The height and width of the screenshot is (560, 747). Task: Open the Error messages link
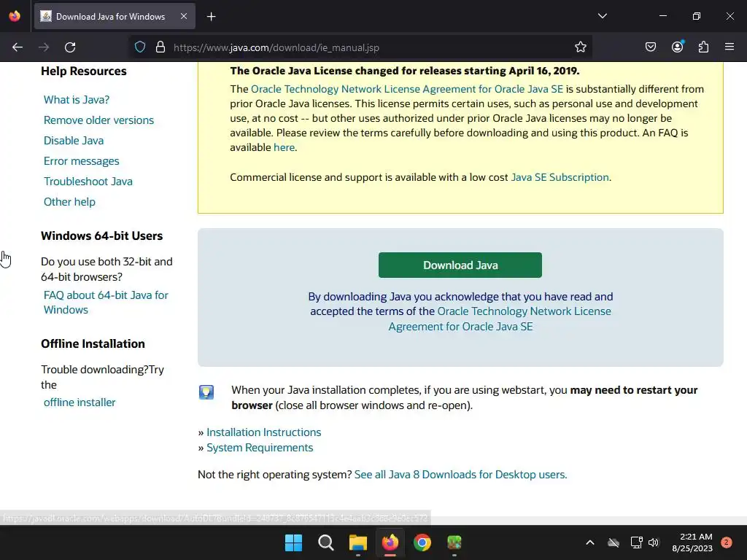(x=82, y=161)
